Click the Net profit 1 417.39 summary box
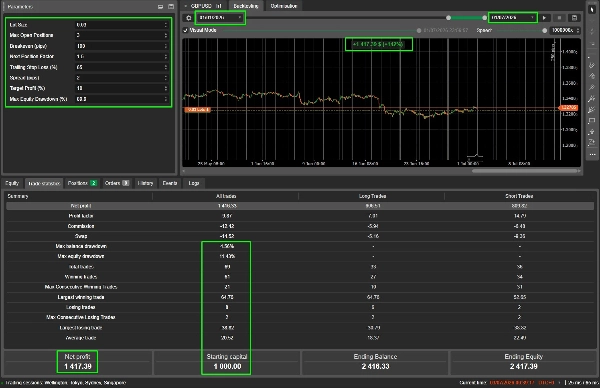Viewport: 600px width, 388px height. pos(78,362)
